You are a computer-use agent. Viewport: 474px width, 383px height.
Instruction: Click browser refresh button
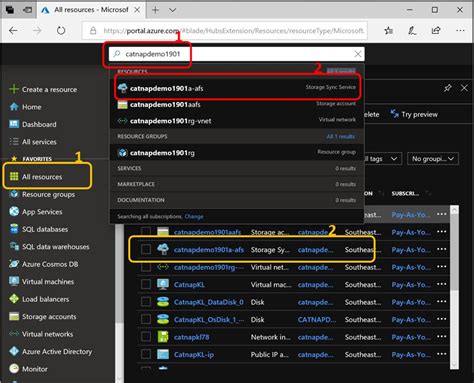(61, 31)
